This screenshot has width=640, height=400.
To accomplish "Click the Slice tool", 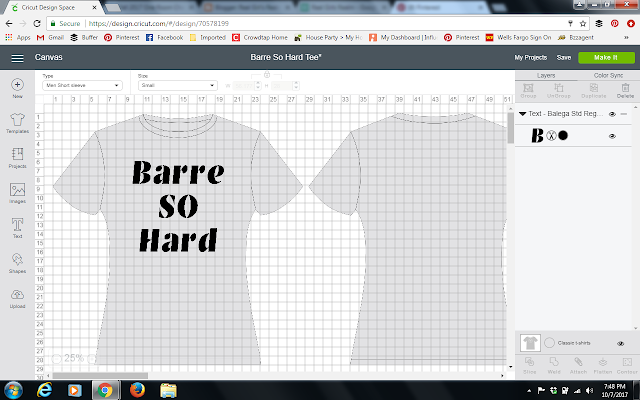I will (x=529, y=366).
